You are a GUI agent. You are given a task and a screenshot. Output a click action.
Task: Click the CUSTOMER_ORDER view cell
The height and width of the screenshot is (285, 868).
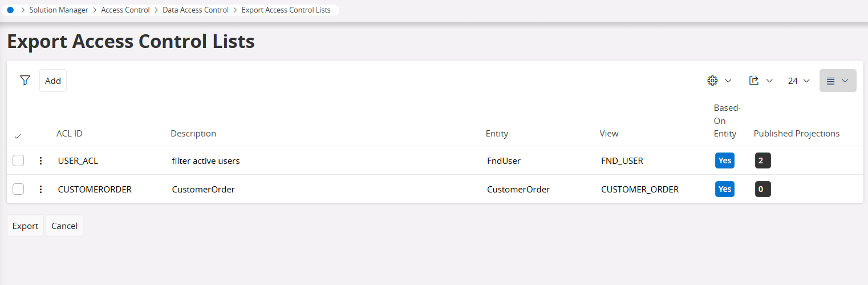click(640, 189)
